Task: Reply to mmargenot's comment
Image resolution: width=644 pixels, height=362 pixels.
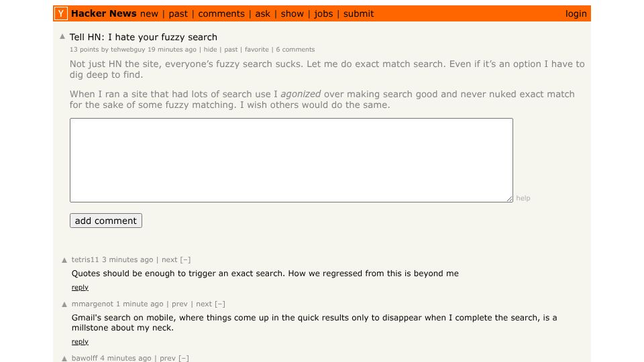Action: pyautogui.click(x=80, y=341)
